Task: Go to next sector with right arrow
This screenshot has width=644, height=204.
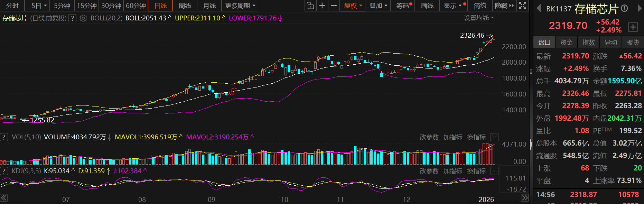Action: pos(639,9)
